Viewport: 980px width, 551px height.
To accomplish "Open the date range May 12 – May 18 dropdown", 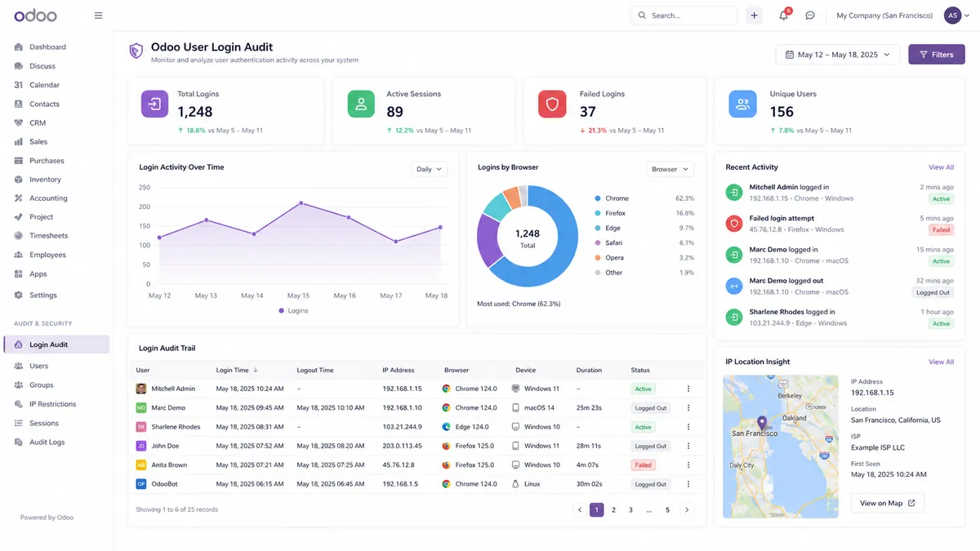I will coord(838,55).
